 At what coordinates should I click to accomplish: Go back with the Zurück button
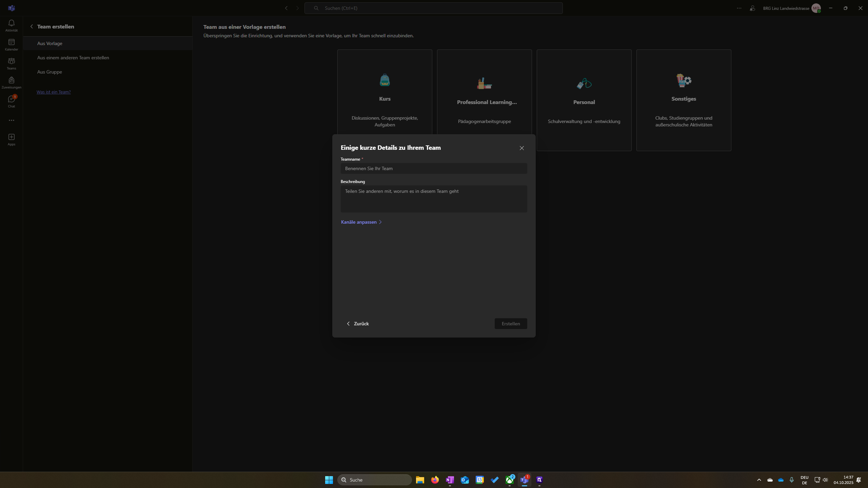[358, 324]
